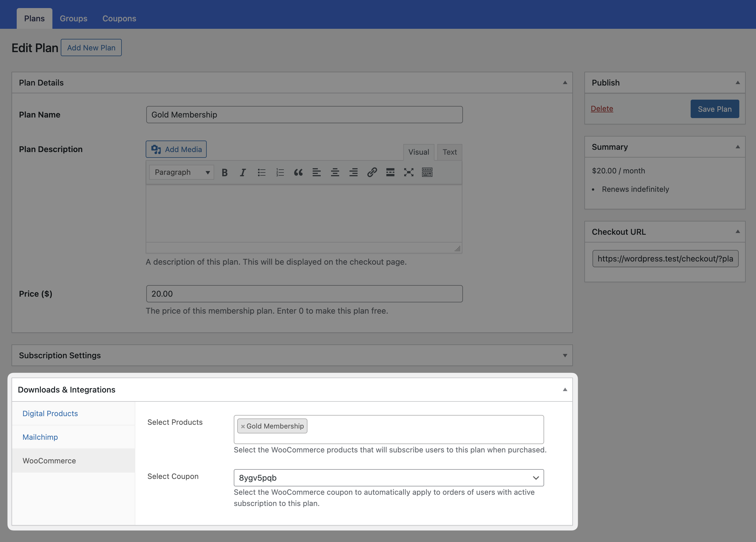The width and height of the screenshot is (756, 542).
Task: Insert or edit a link
Action: (x=372, y=173)
